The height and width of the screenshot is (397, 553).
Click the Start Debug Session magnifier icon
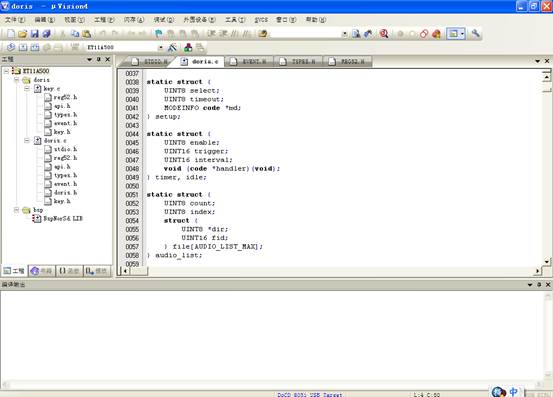[384, 34]
